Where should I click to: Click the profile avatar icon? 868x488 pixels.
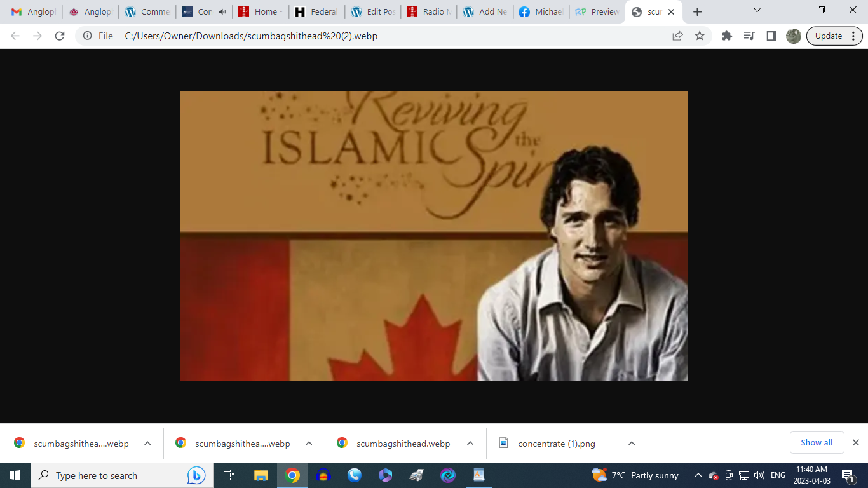click(x=793, y=36)
